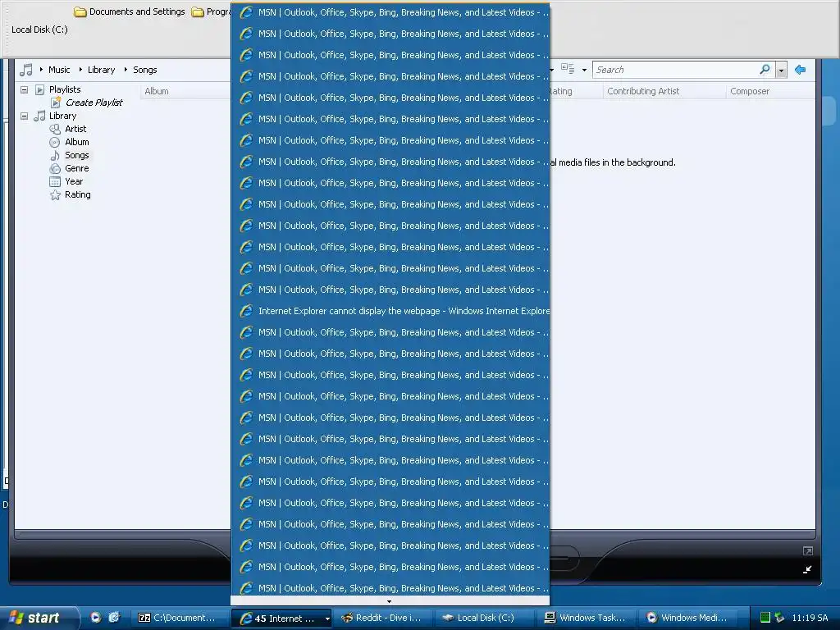The width and height of the screenshot is (840, 630).
Task: Select the Year calendar icon under Library
Action: pos(55,181)
